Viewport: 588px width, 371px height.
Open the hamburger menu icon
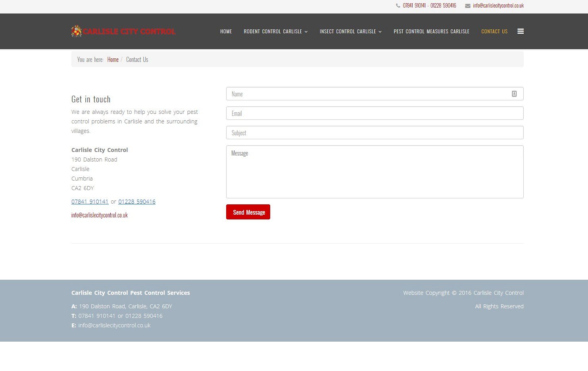pyautogui.click(x=521, y=31)
